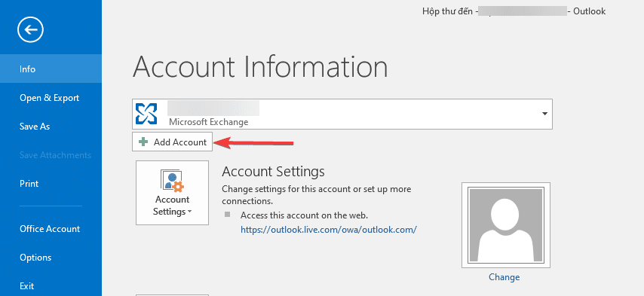644x296 pixels.
Task: Select the Print menu item
Action: (51, 184)
